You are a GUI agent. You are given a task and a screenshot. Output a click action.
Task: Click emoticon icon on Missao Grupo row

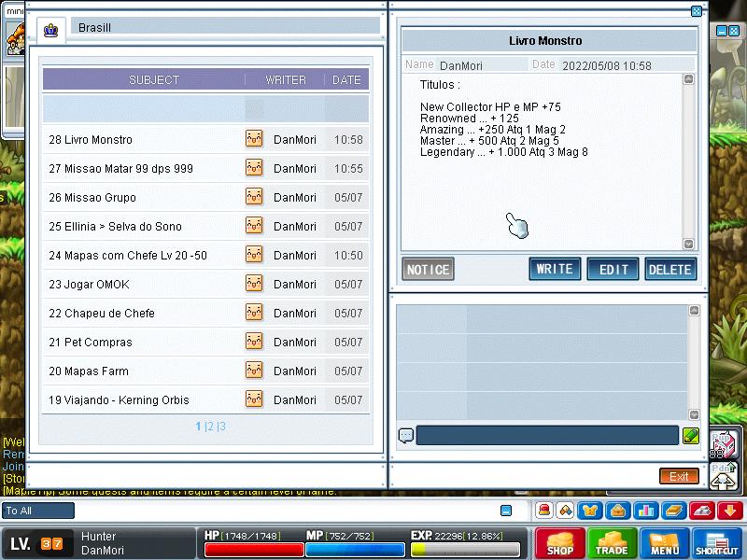pyautogui.click(x=254, y=196)
